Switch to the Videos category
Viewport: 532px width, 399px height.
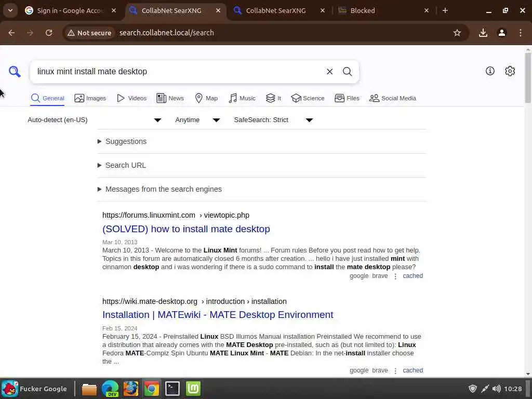coord(131,98)
